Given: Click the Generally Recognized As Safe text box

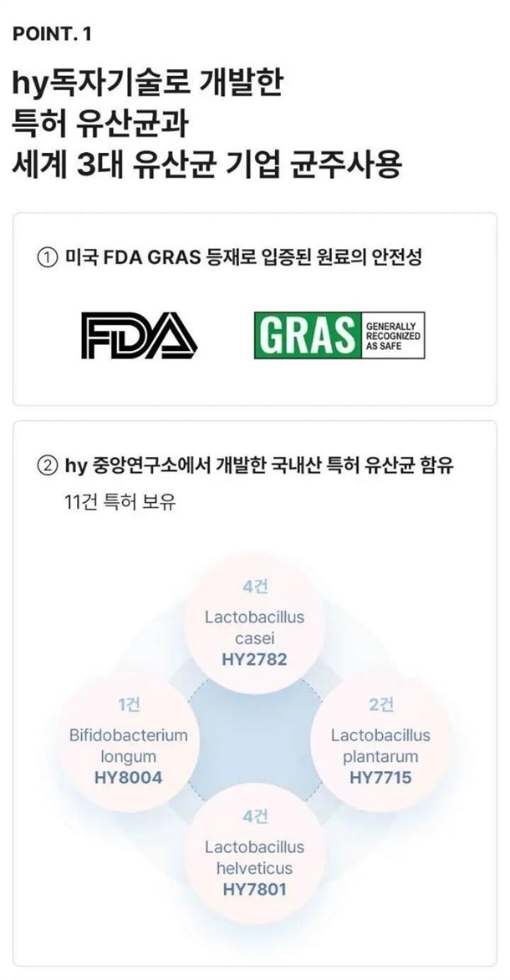Looking at the screenshot, I should [393, 336].
